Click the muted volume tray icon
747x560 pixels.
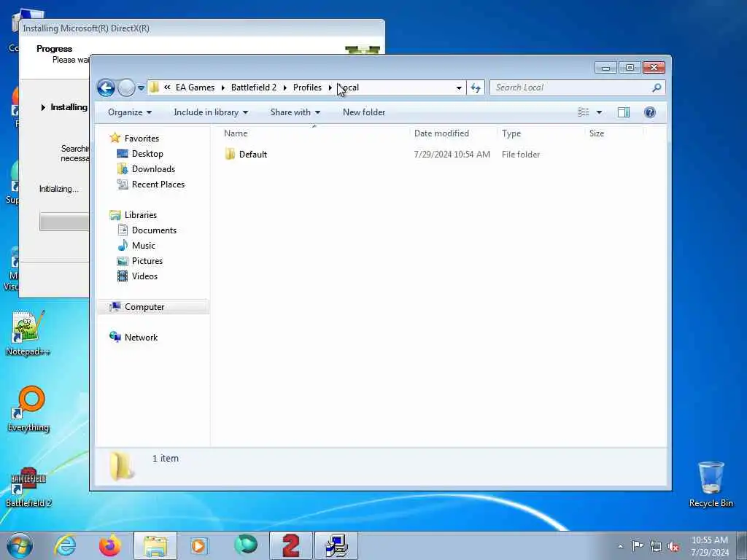(x=673, y=546)
